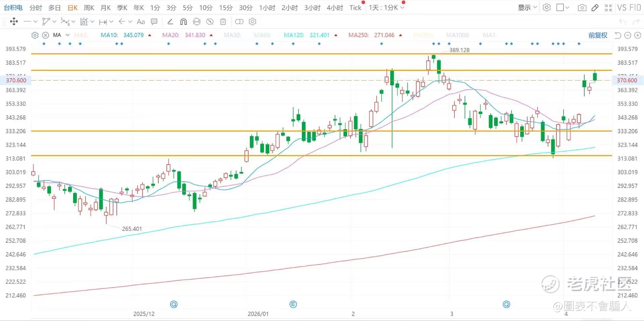Expand the polygon tool dropdown arrow
Screen dimensions: 644x321
point(54,22)
